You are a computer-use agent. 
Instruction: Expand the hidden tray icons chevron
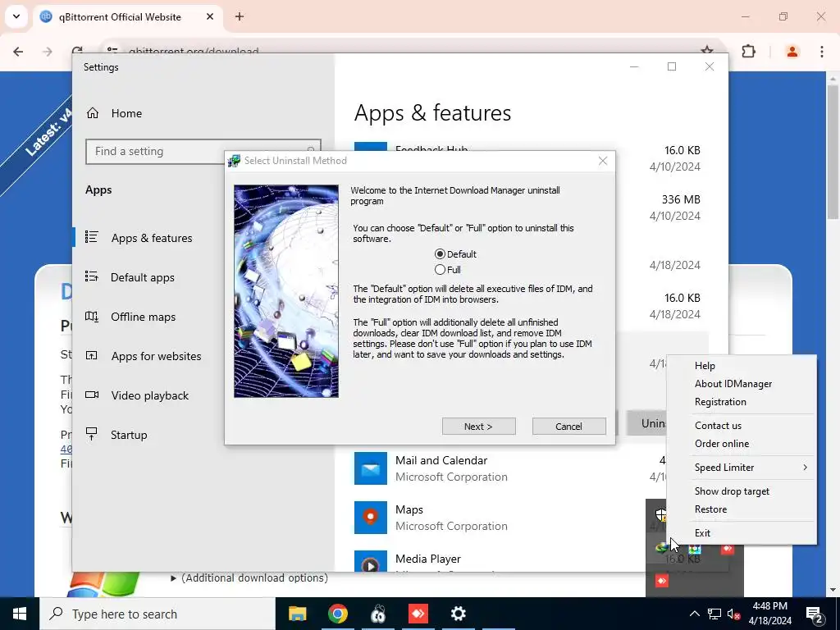tap(694, 614)
